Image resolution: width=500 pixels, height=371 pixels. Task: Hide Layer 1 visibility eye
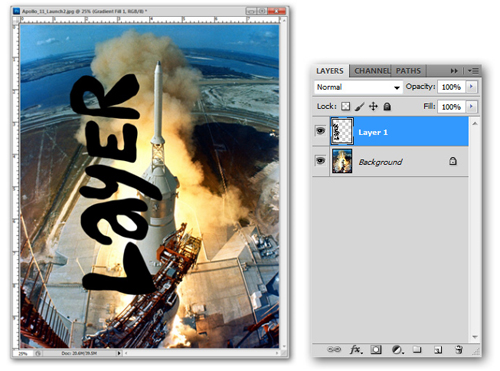[x=320, y=131]
